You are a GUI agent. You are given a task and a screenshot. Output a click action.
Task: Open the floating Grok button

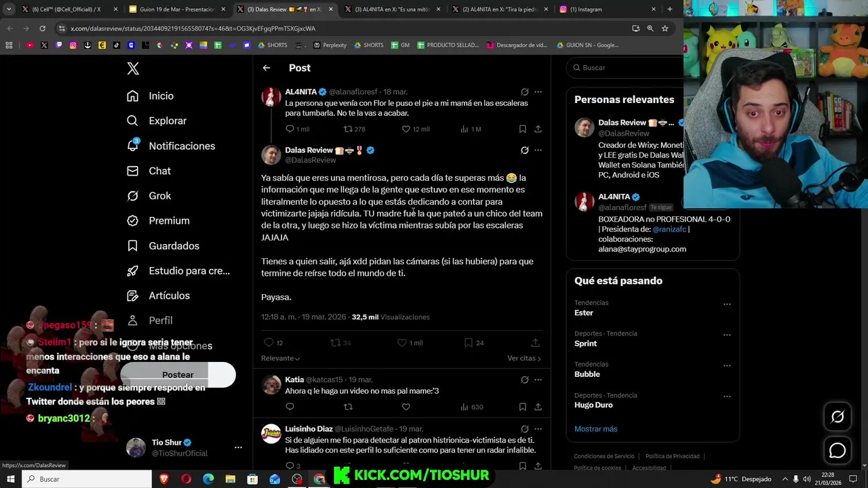point(837,417)
